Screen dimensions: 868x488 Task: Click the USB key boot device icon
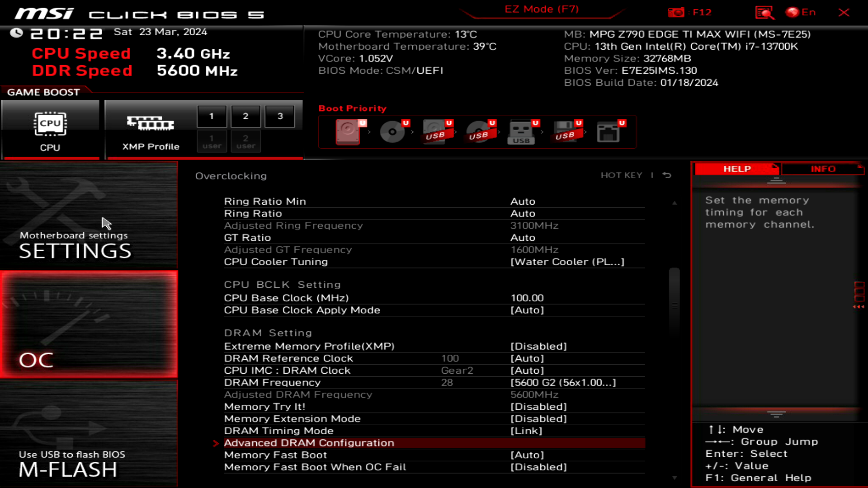click(x=523, y=131)
